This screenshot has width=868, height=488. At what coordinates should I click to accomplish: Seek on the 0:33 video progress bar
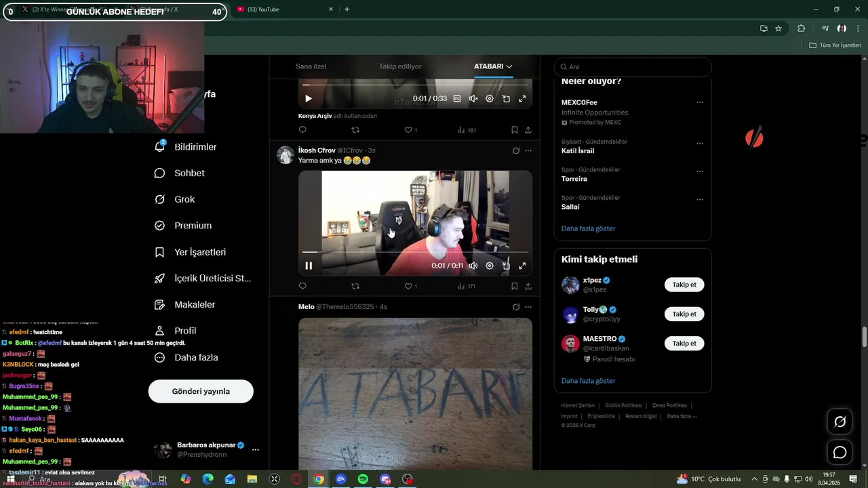coord(415,85)
